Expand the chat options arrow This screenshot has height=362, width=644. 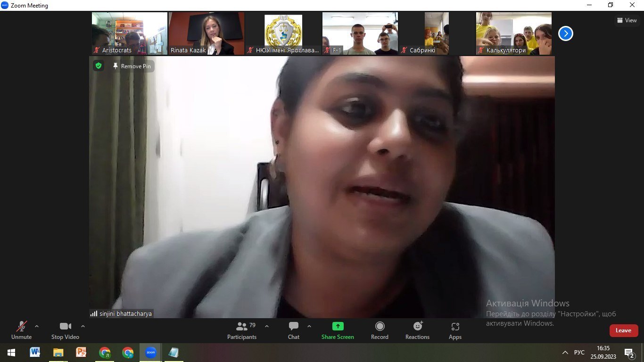309,326
